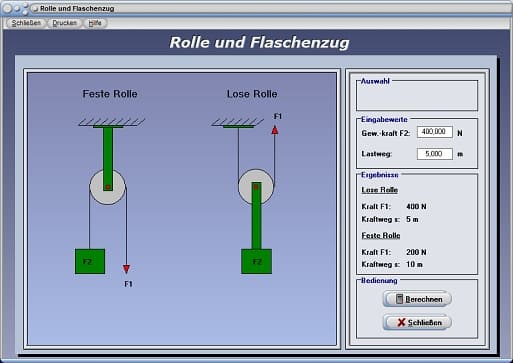Screen dimensions: 513x363
Task: Focus the Lastweg input field
Action: point(435,154)
